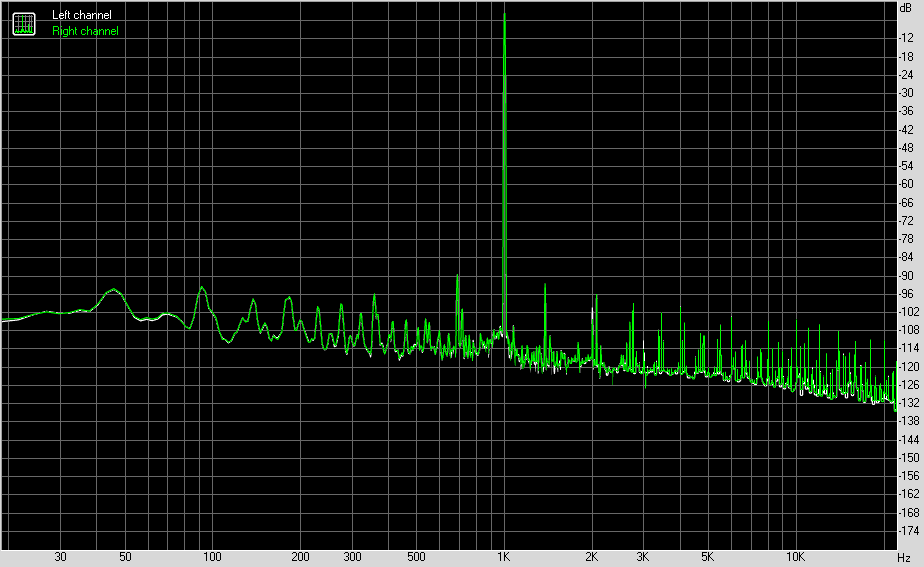This screenshot has width=924, height=567.
Task: Click the "dB" axis unit label
Action: (906, 8)
